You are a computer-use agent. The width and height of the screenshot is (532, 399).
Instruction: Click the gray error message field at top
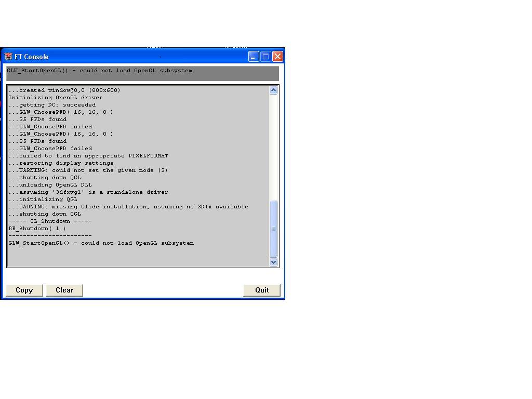point(143,74)
